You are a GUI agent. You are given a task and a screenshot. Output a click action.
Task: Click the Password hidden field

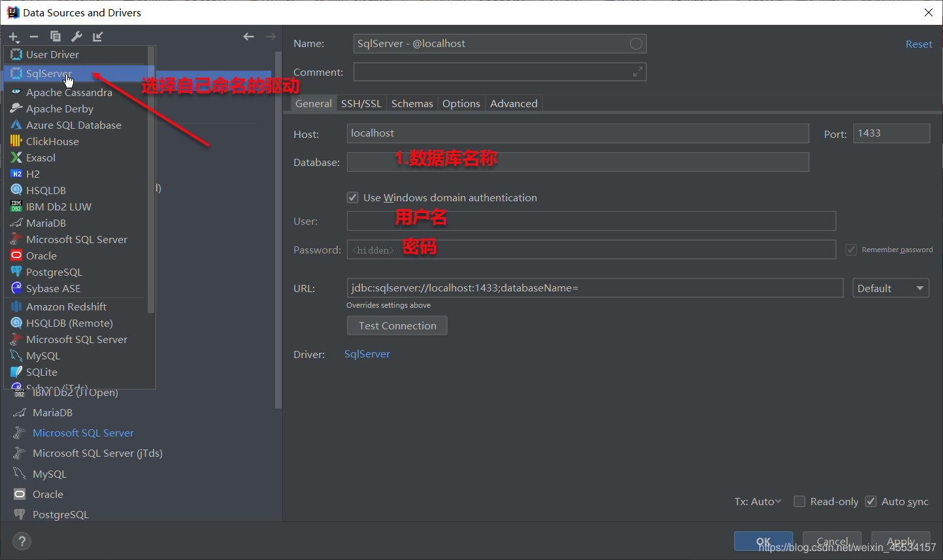point(591,250)
